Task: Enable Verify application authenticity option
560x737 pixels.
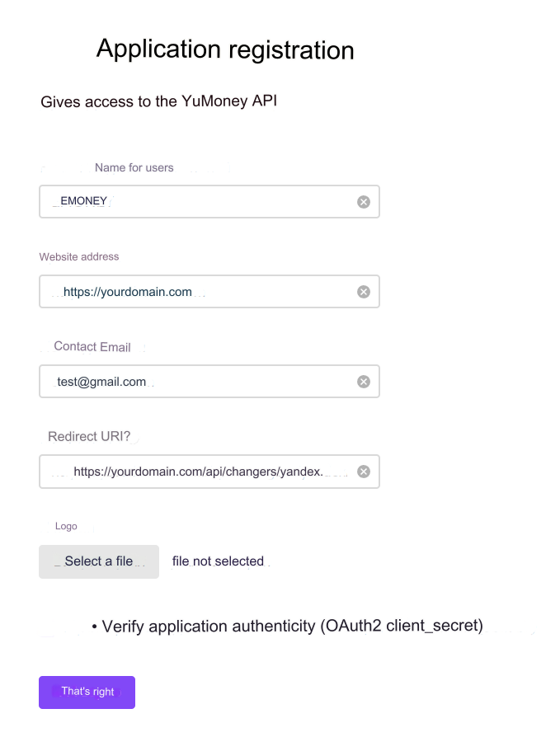Action: tap(95, 627)
